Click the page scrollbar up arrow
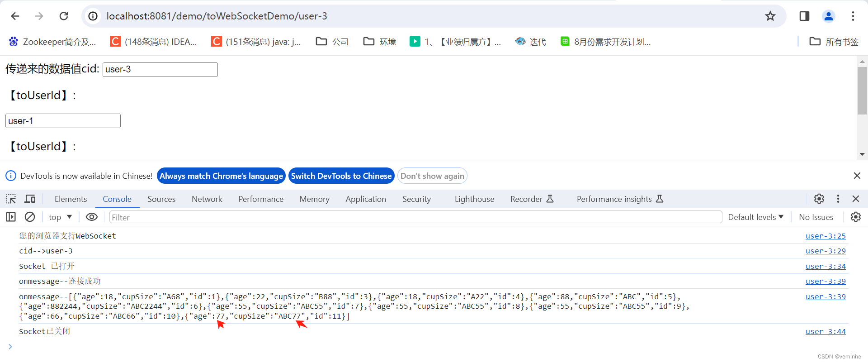Screen dimensions: 868x363 (862, 61)
